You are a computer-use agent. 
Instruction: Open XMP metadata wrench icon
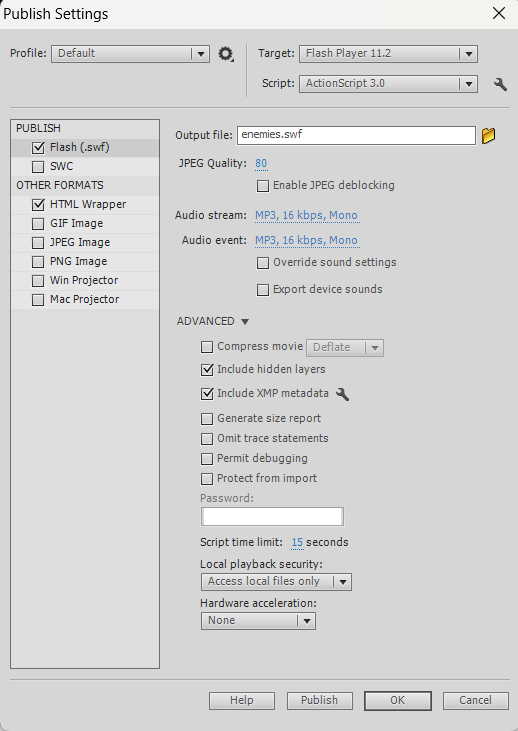(x=343, y=394)
